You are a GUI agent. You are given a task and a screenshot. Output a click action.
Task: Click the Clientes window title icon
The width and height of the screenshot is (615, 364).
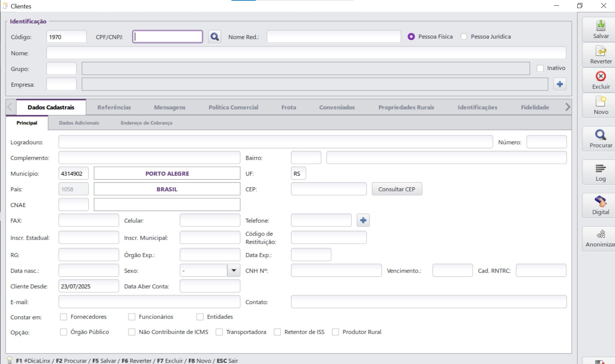click(x=5, y=6)
